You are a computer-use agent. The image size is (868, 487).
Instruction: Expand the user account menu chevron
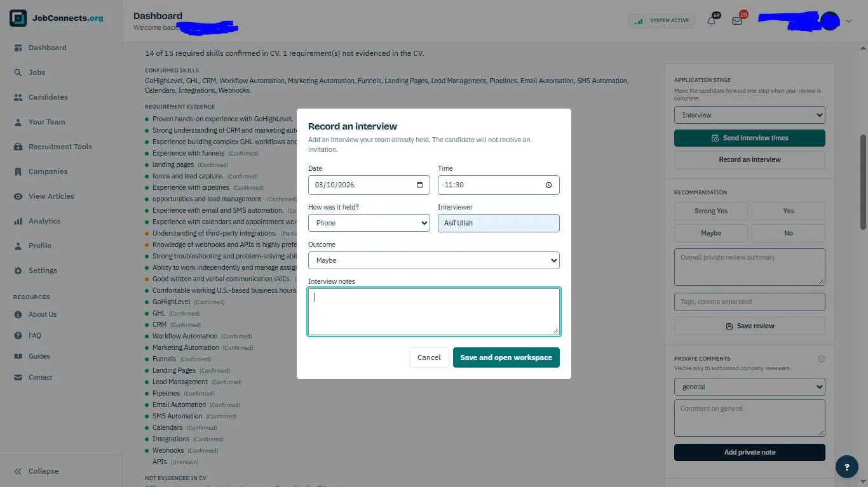pos(849,22)
